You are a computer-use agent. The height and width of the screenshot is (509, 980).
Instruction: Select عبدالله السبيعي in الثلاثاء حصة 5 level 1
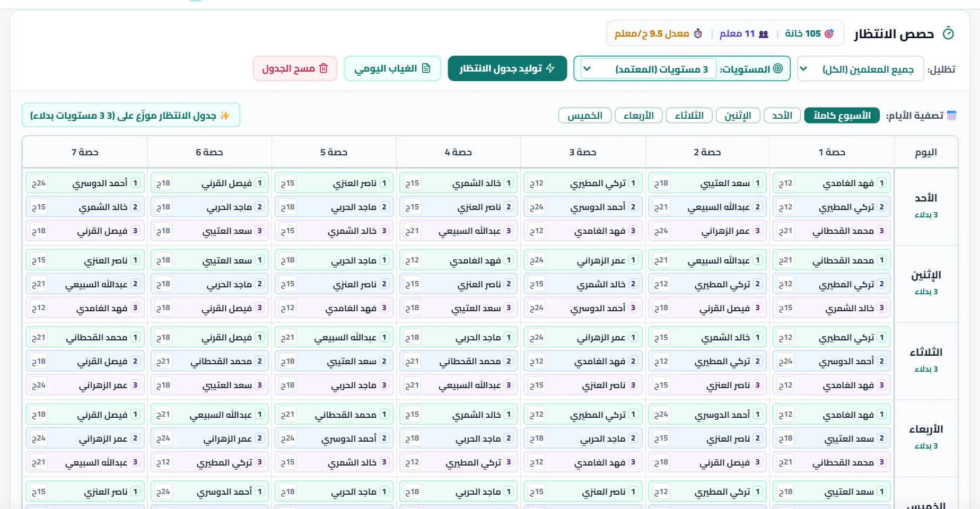tap(334, 337)
